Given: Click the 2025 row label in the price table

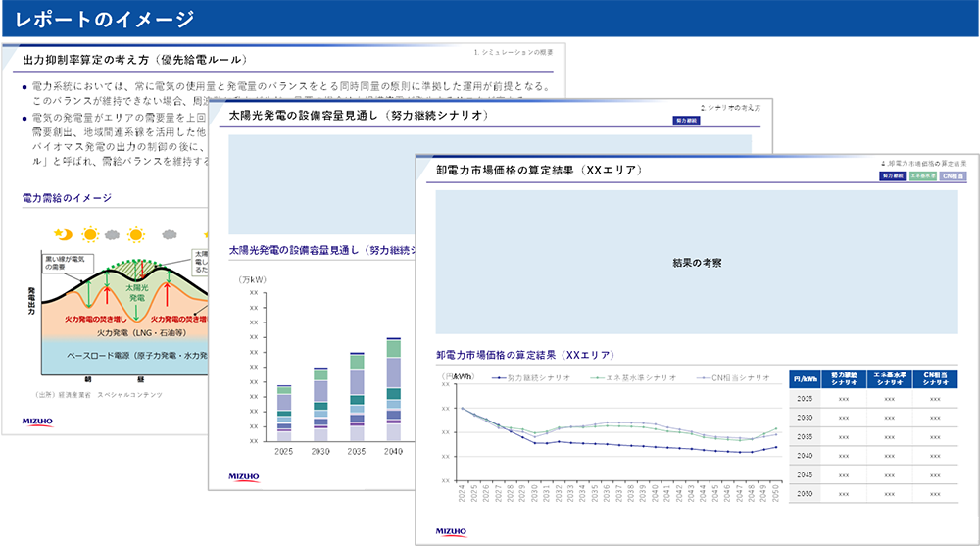Looking at the screenshot, I should tap(805, 398).
